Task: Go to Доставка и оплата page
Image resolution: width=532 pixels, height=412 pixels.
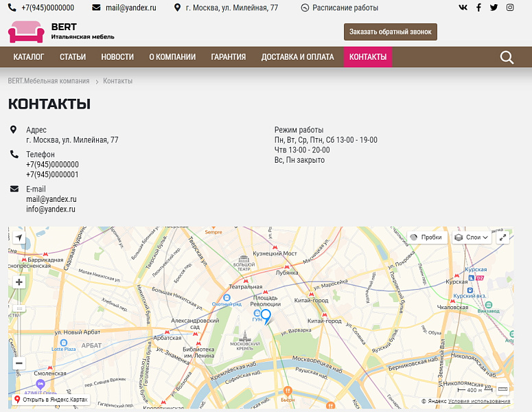Action: pos(297,57)
